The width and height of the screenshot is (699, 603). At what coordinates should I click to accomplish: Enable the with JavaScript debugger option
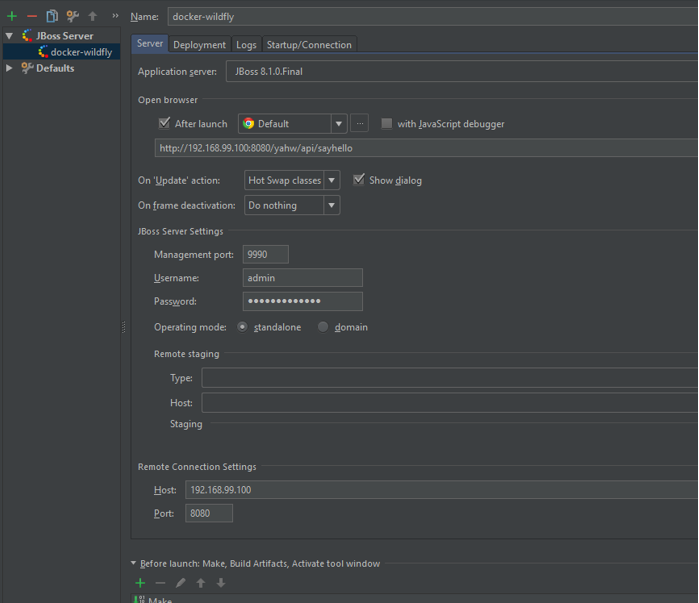[x=386, y=124]
